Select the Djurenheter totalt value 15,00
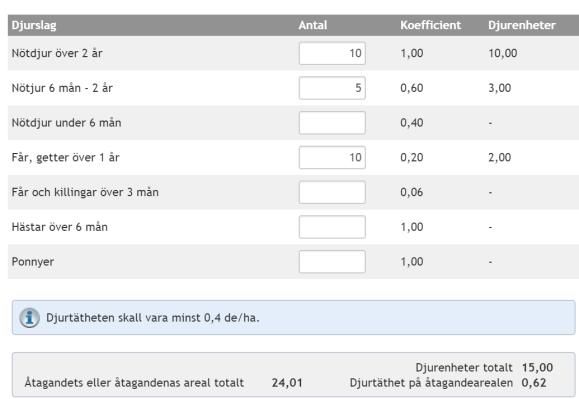 537,367
